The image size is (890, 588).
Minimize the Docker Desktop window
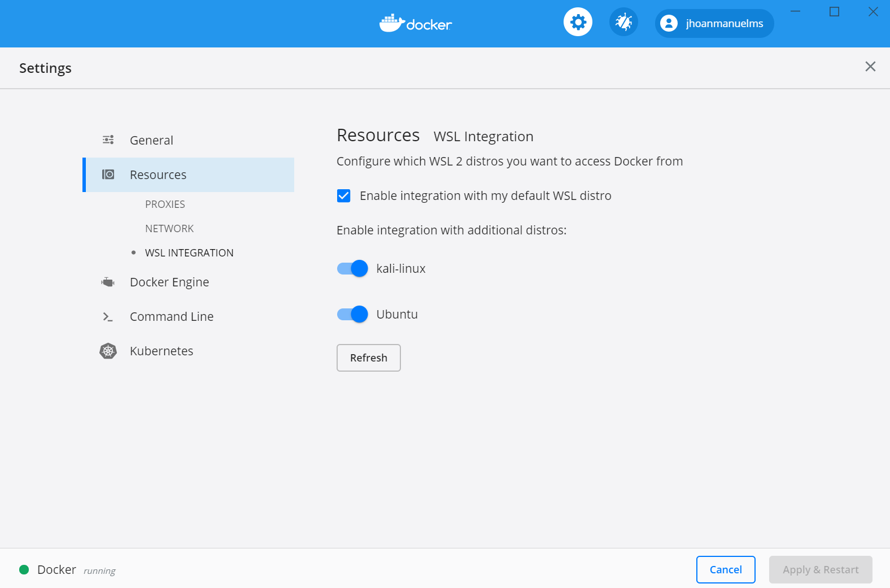click(795, 11)
